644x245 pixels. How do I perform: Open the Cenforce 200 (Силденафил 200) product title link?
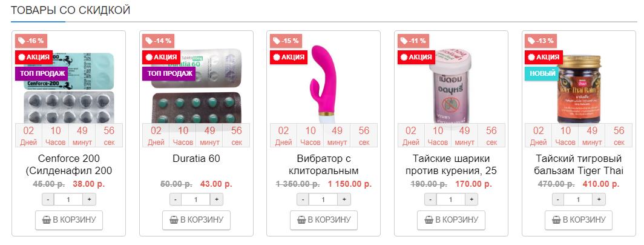tap(68, 164)
